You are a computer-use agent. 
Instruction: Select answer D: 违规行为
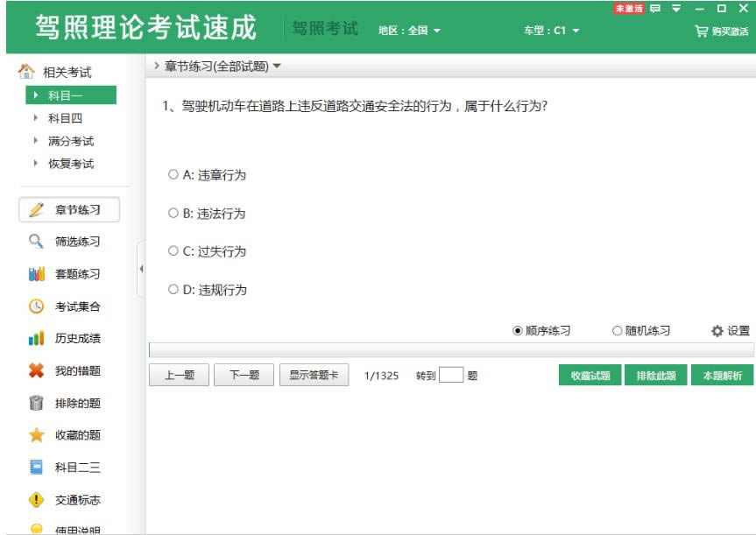(x=208, y=290)
